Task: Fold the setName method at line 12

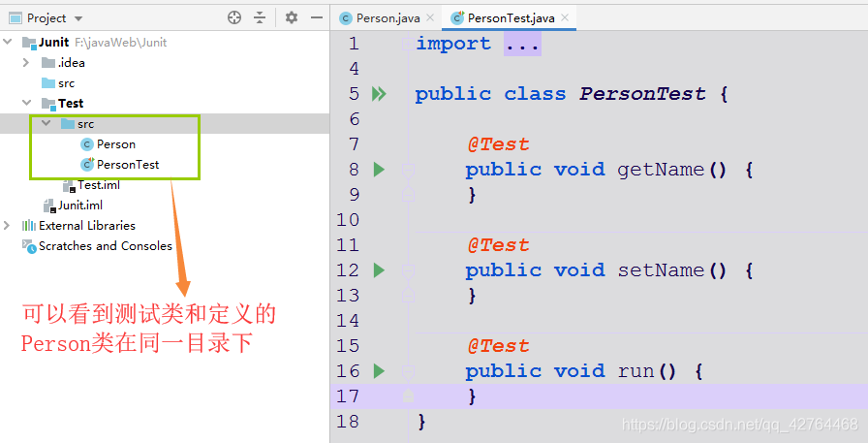Action: [408, 270]
